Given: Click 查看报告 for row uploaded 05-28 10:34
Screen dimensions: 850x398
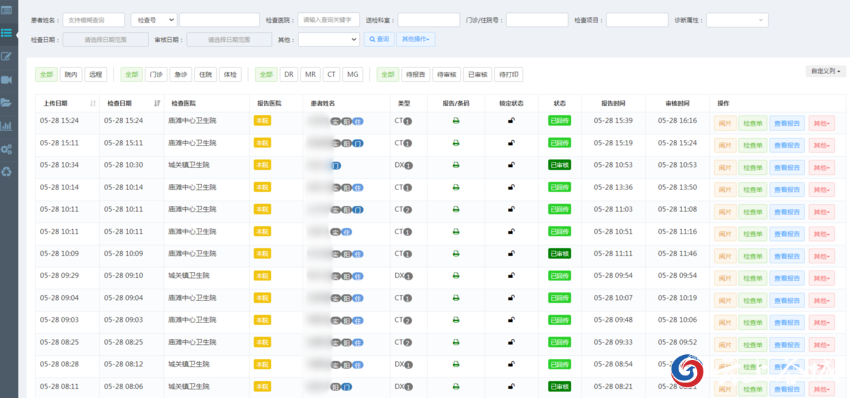Looking at the screenshot, I should point(787,168).
